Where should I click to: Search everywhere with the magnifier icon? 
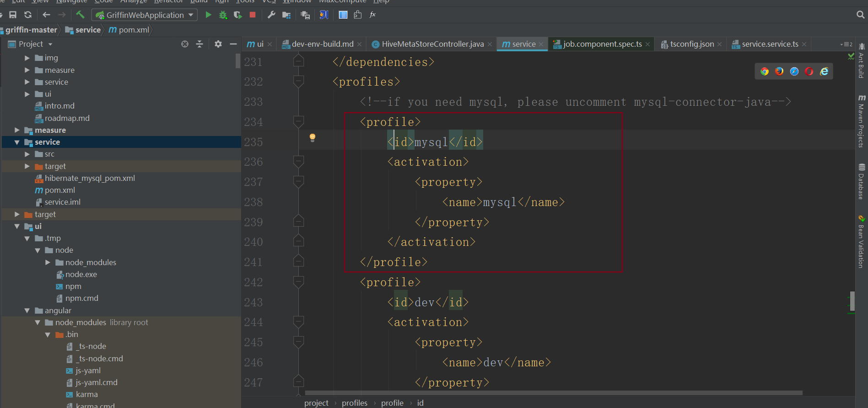pyautogui.click(x=860, y=15)
